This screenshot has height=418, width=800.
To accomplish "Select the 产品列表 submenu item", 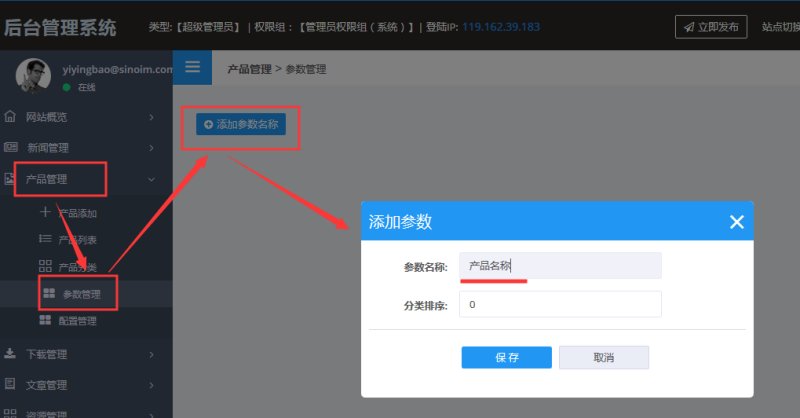I will 77,239.
